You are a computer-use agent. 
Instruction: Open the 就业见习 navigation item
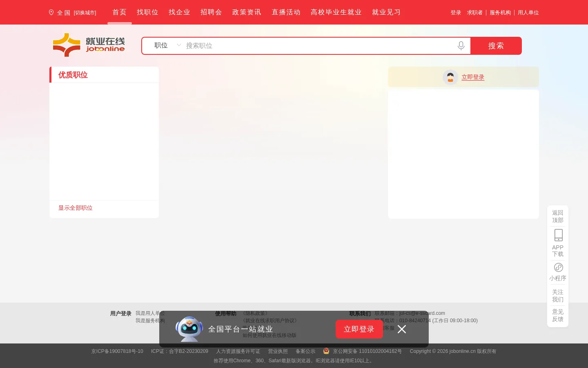(x=386, y=12)
